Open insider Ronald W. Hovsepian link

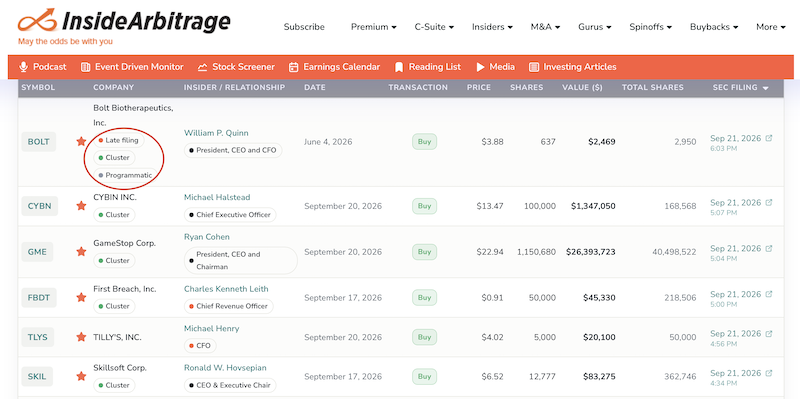click(x=225, y=368)
